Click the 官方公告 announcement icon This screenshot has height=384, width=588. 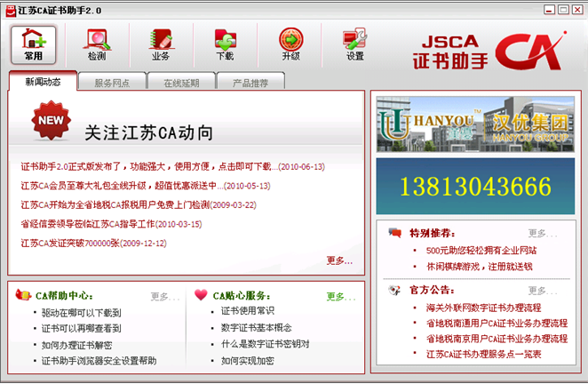394,290
